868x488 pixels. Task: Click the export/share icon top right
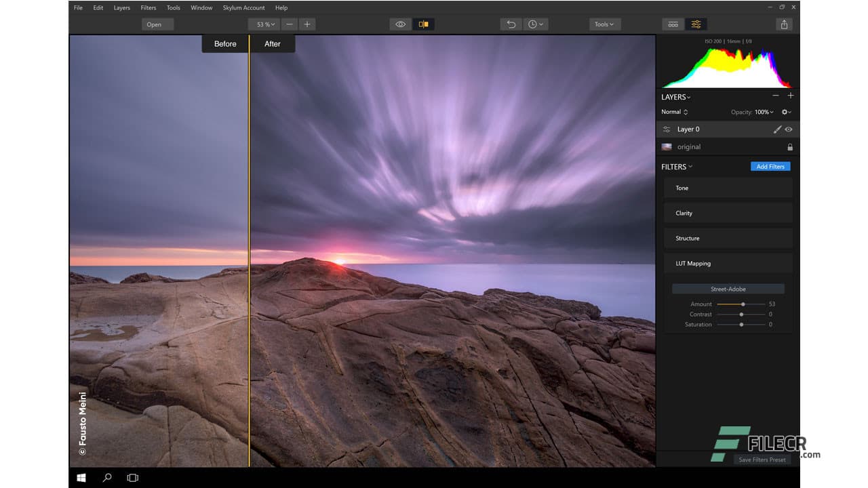point(784,24)
